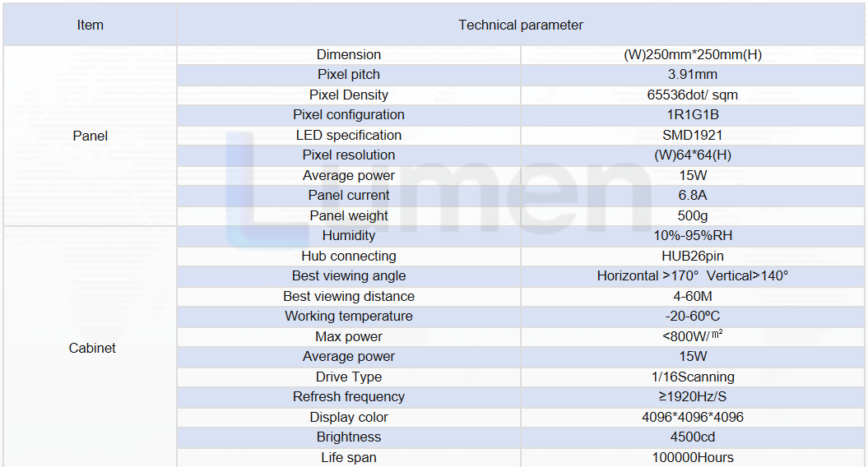
Task: Select the Panel category cell
Action: [x=91, y=136]
